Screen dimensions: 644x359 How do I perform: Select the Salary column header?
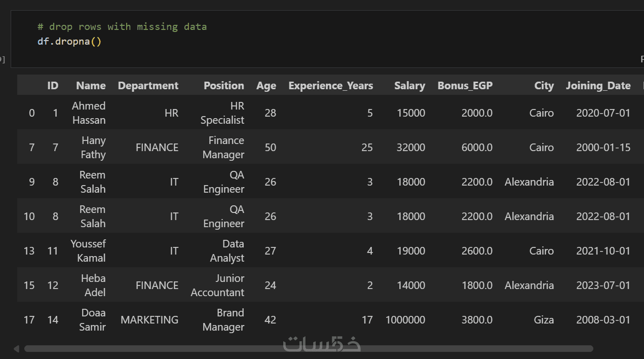click(x=409, y=86)
